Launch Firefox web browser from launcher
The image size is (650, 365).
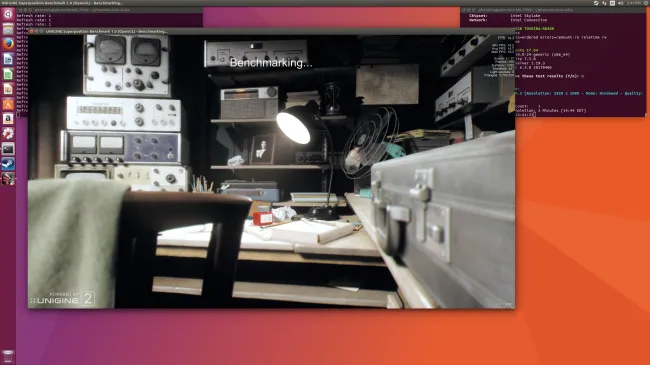pyautogui.click(x=8, y=44)
